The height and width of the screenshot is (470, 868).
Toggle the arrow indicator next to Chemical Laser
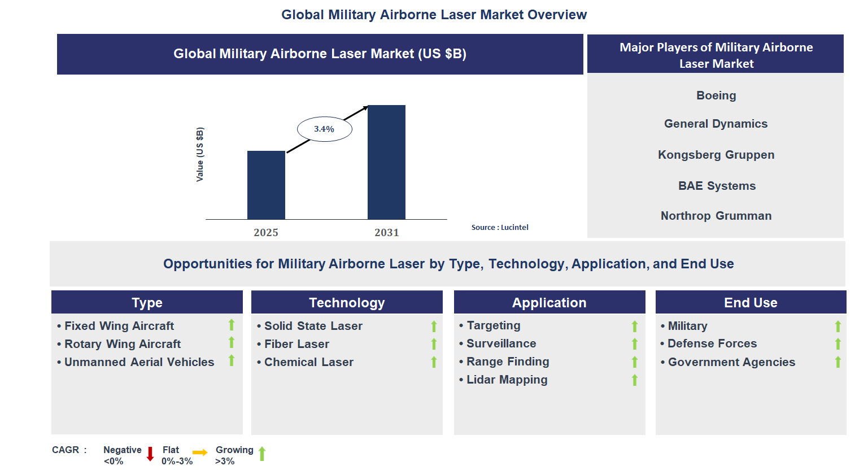pyautogui.click(x=433, y=362)
